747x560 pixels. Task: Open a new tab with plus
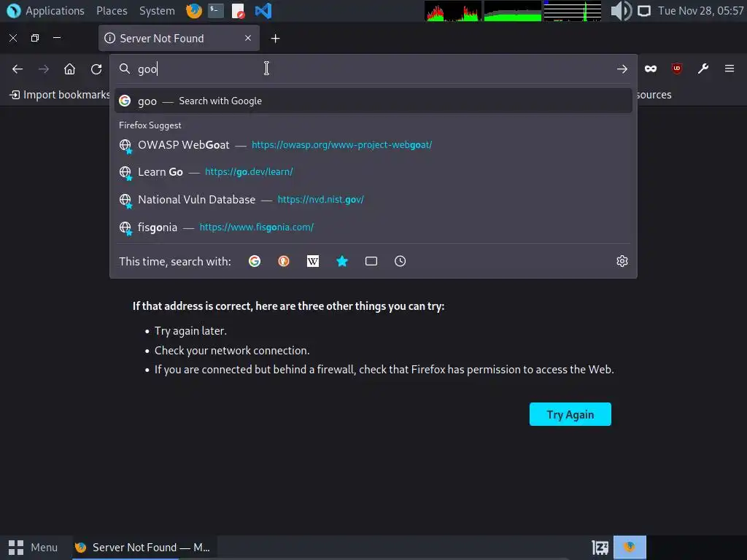click(275, 39)
